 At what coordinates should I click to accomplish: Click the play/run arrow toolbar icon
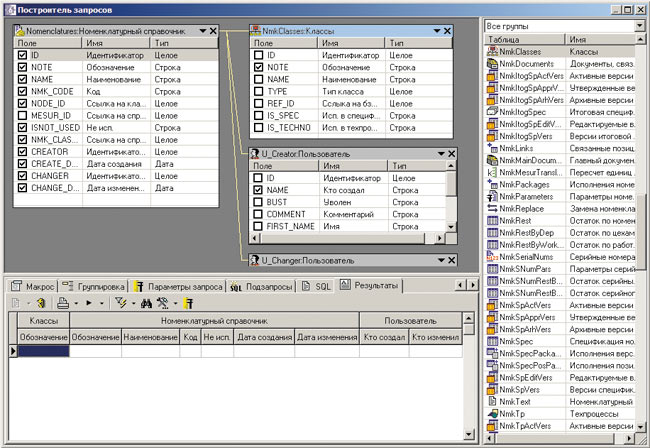click(x=89, y=302)
